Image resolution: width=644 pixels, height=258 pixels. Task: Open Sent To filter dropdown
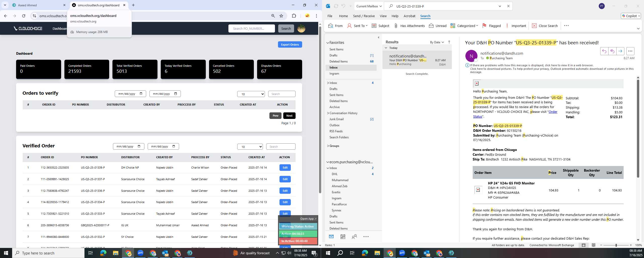point(357,26)
